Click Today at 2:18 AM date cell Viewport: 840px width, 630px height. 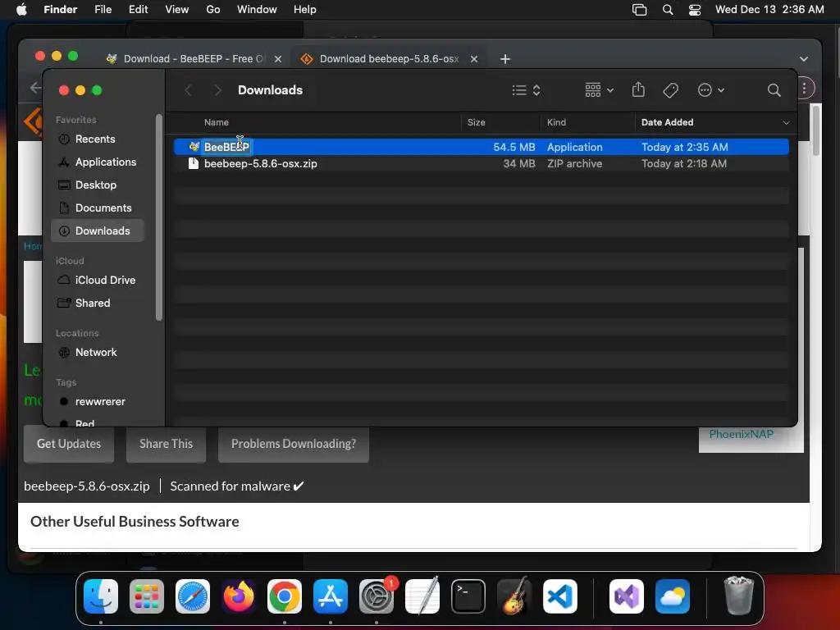click(684, 164)
